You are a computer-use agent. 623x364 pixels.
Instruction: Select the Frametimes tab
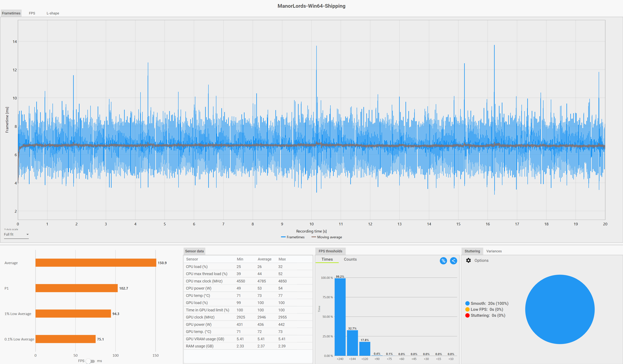pyautogui.click(x=11, y=13)
